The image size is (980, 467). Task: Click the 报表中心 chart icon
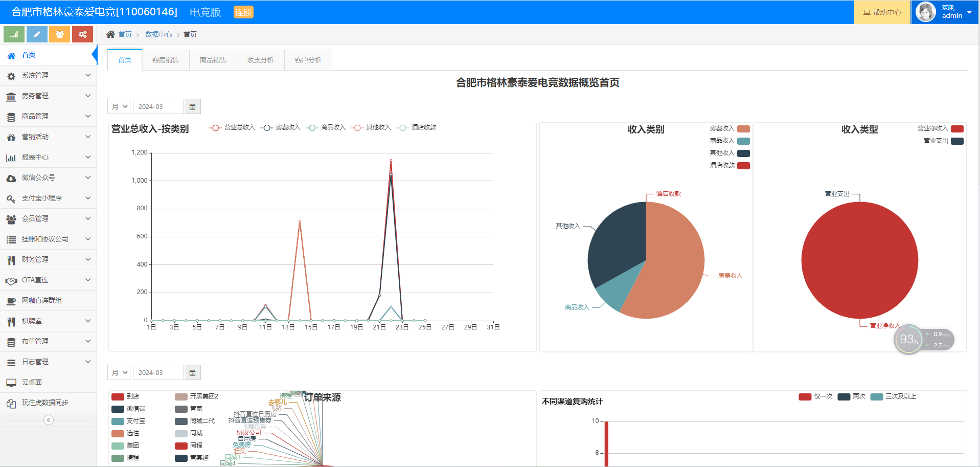pos(11,158)
